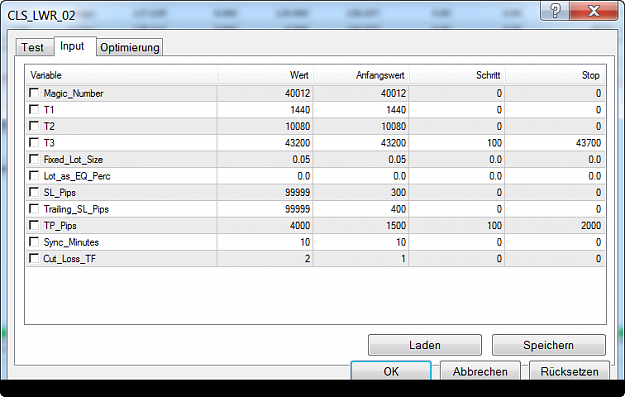Image resolution: width=625 pixels, height=397 pixels.
Task: Click the Trailing_SL_Pips Anfangswert 400
Action: coord(398,209)
